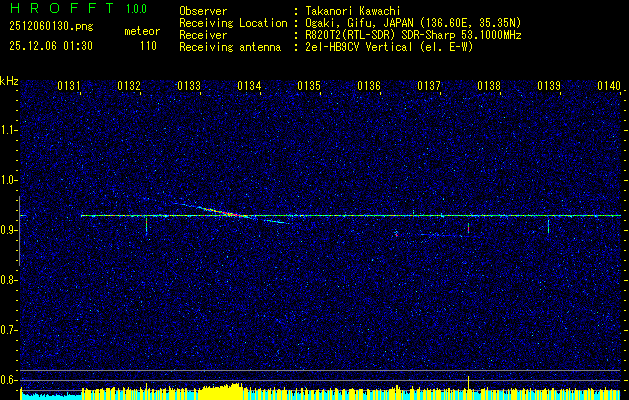
Task: Click the 0140 time marker
Action: point(609,85)
